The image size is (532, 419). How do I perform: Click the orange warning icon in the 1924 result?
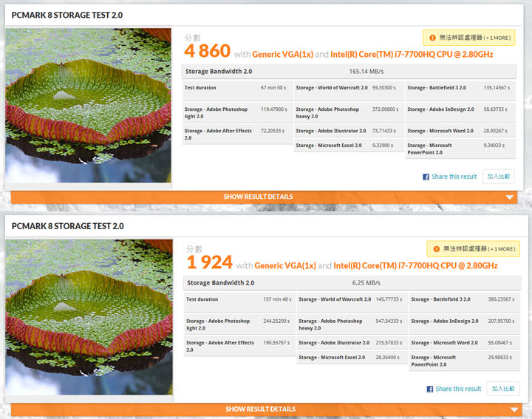click(x=436, y=249)
